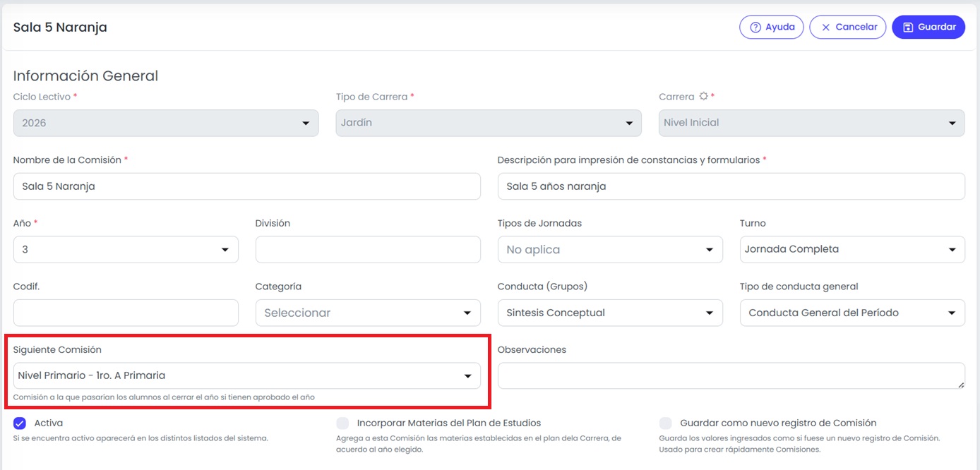980x470 pixels.
Task: Click the Información General section heading
Action: click(x=85, y=76)
